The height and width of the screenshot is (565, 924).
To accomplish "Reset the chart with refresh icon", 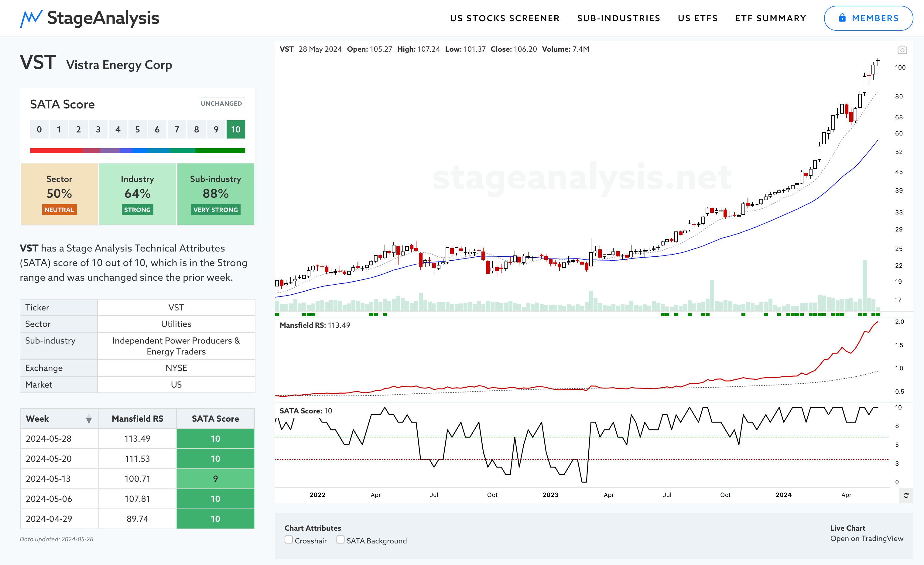I will [906, 496].
